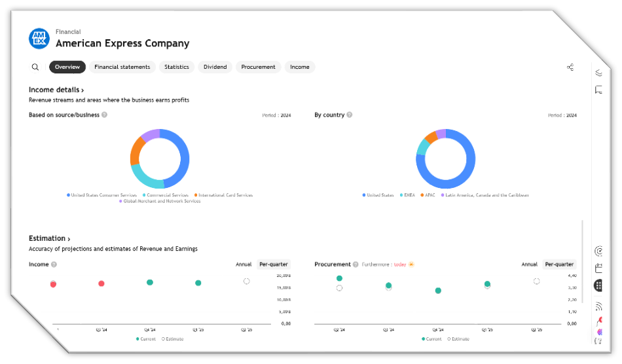
Task: Select Per-quarter for Procurement chart
Action: (559, 264)
